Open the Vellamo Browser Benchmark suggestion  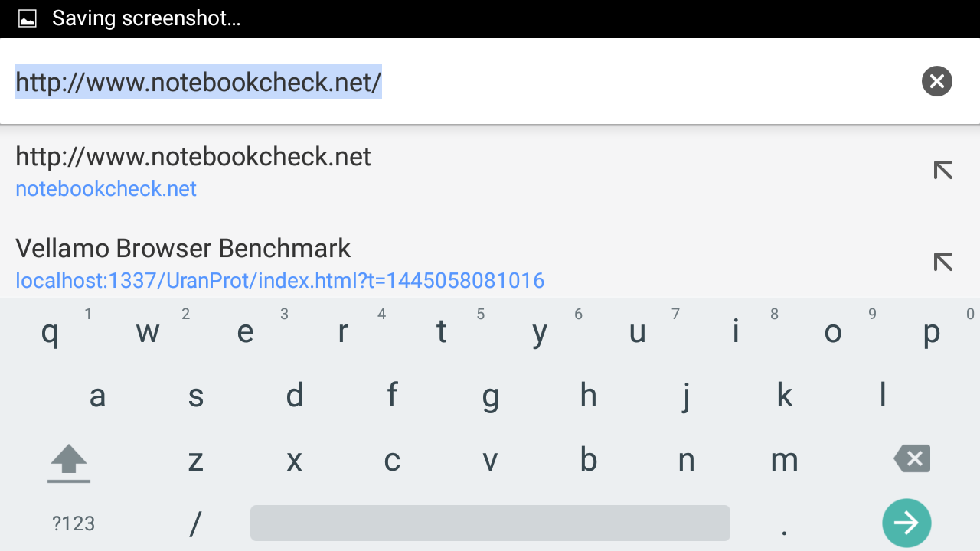(279, 262)
